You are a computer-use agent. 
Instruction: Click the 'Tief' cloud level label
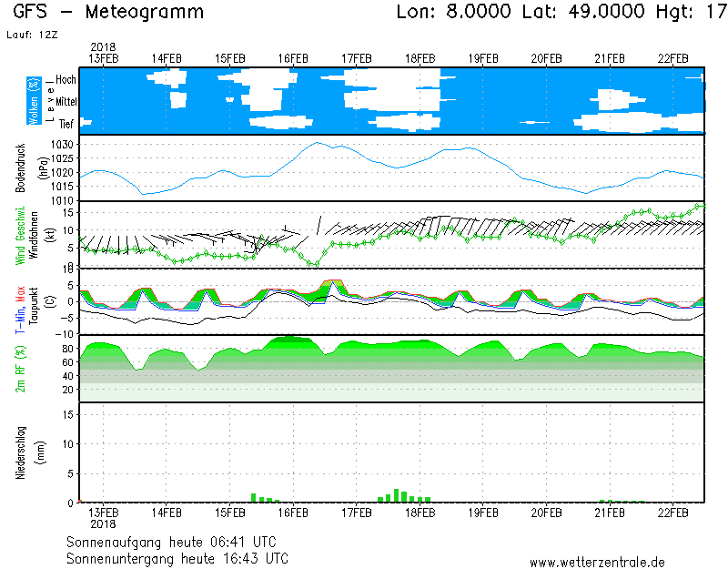pos(66,124)
